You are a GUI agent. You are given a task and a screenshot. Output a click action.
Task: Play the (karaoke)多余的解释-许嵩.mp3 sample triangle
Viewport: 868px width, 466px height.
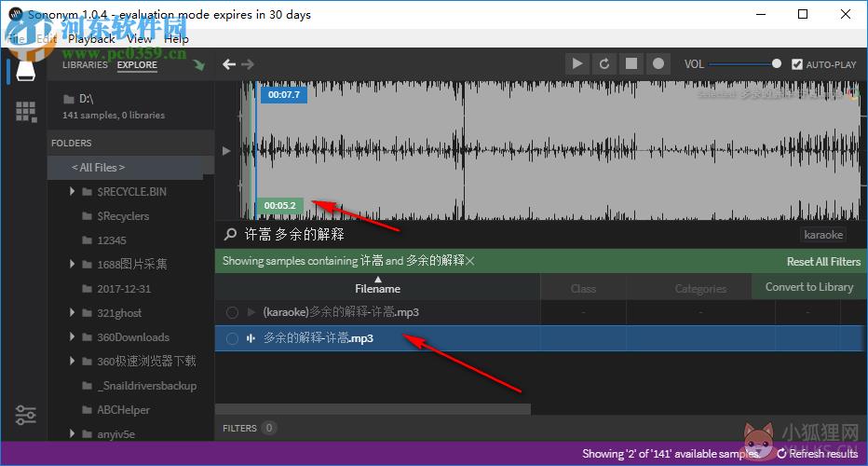click(251, 312)
